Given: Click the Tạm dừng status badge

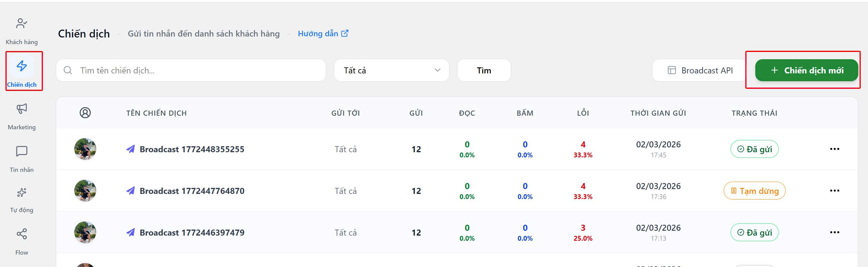Looking at the screenshot, I should pos(754,191).
